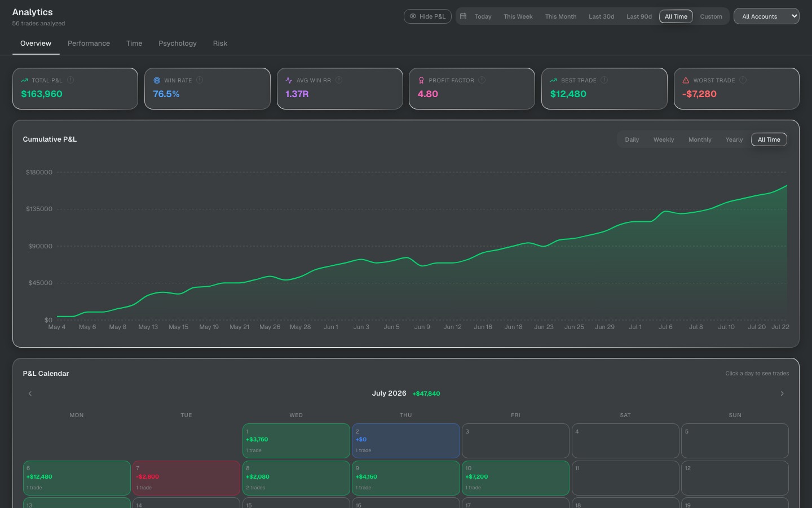This screenshot has width=812, height=508.
Task: Click the info icon next to Win Rate
Action: coord(200,80)
